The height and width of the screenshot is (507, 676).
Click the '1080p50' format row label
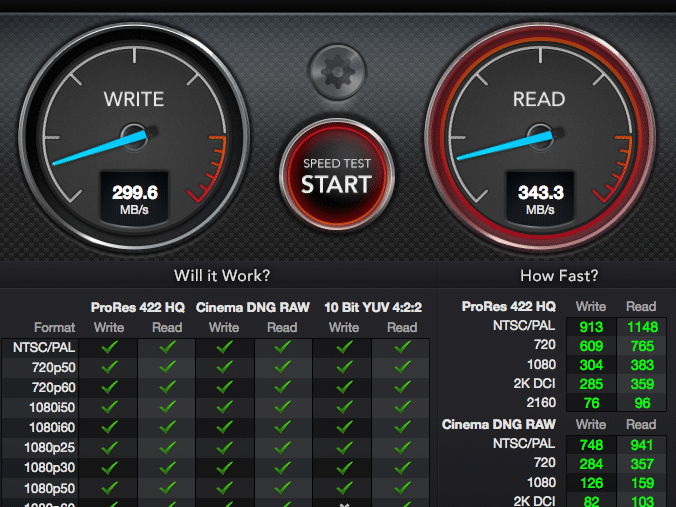tap(50, 488)
